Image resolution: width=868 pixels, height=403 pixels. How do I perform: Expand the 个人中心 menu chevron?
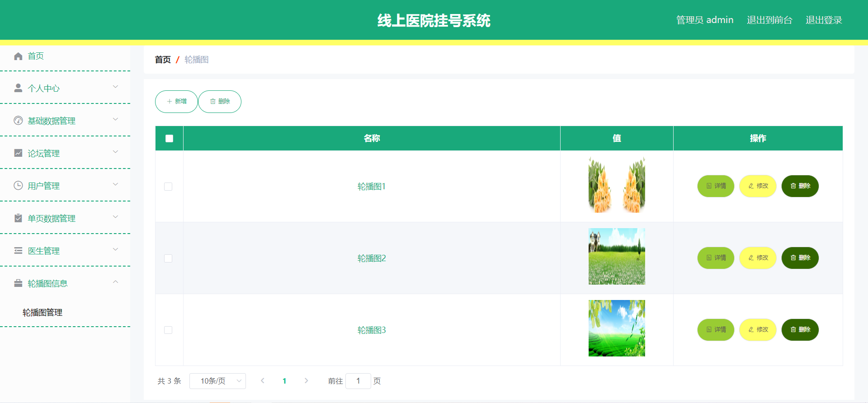(x=115, y=87)
